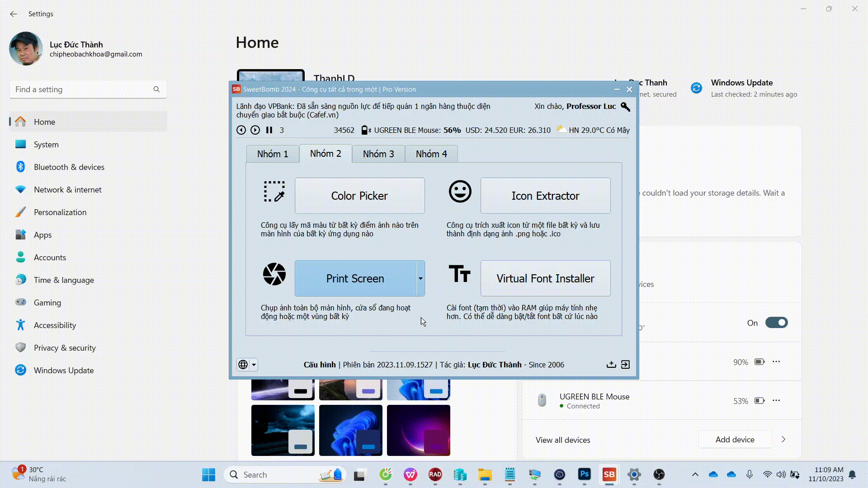Click the key icon beside Professor Luc
Screen dimensions: 868x488
(625, 107)
